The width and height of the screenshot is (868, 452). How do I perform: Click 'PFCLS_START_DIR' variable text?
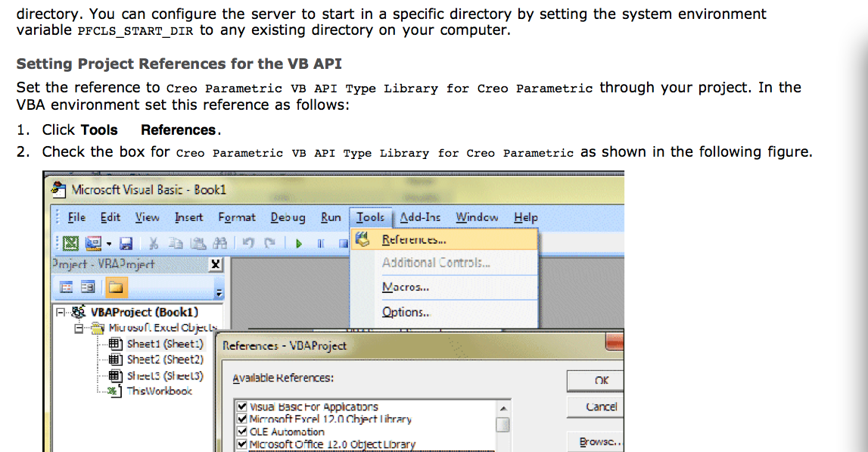135,31
